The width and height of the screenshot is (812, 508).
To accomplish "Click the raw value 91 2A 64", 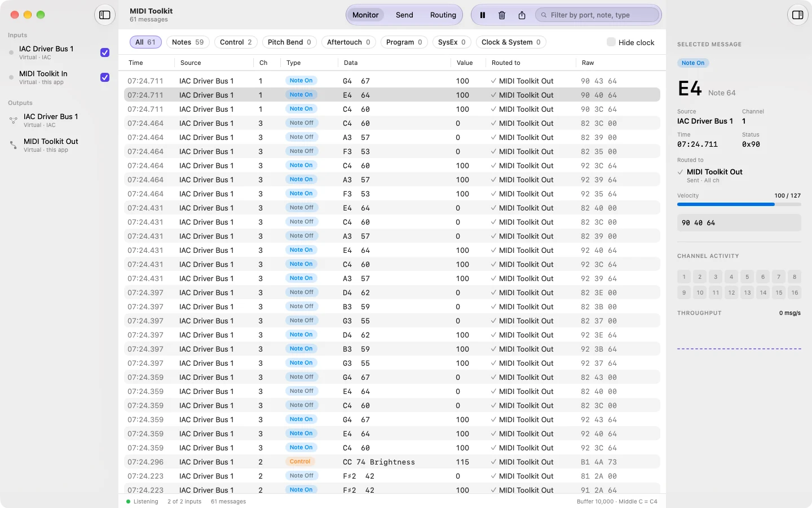I will click(599, 490).
